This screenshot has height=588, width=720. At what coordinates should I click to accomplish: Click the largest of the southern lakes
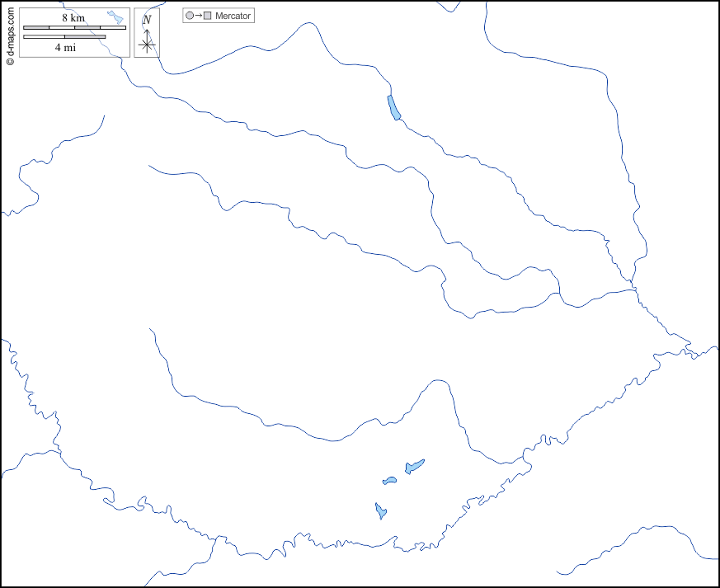[414, 467]
